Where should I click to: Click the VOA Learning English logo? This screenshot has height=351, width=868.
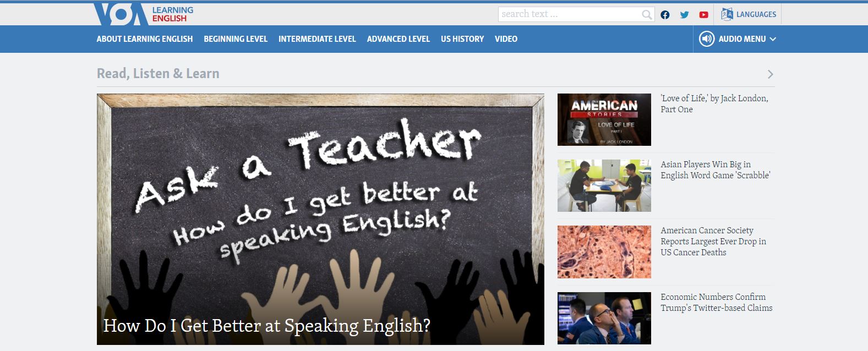(x=144, y=14)
